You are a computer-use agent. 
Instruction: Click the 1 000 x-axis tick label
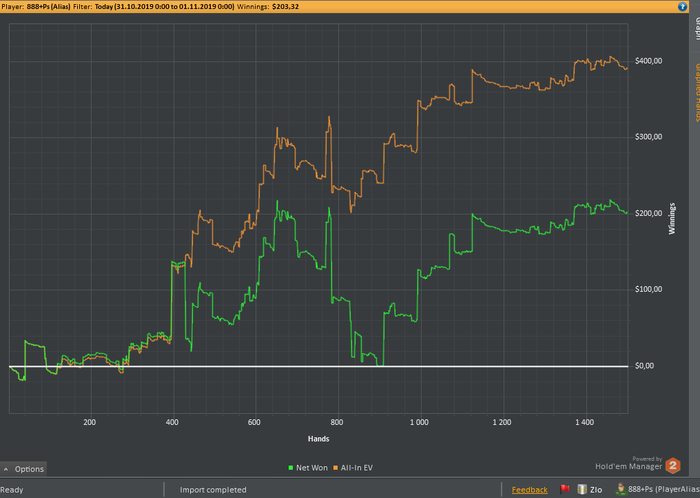pyautogui.click(x=419, y=422)
